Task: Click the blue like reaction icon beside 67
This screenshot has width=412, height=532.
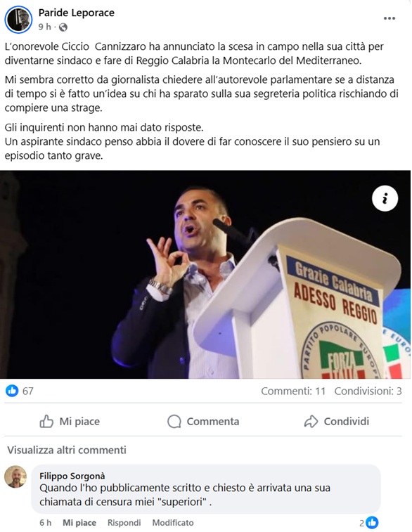Action: coord(12,391)
